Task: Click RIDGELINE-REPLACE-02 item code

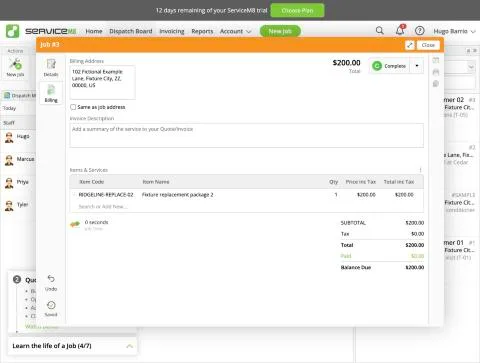Action: click(x=106, y=195)
